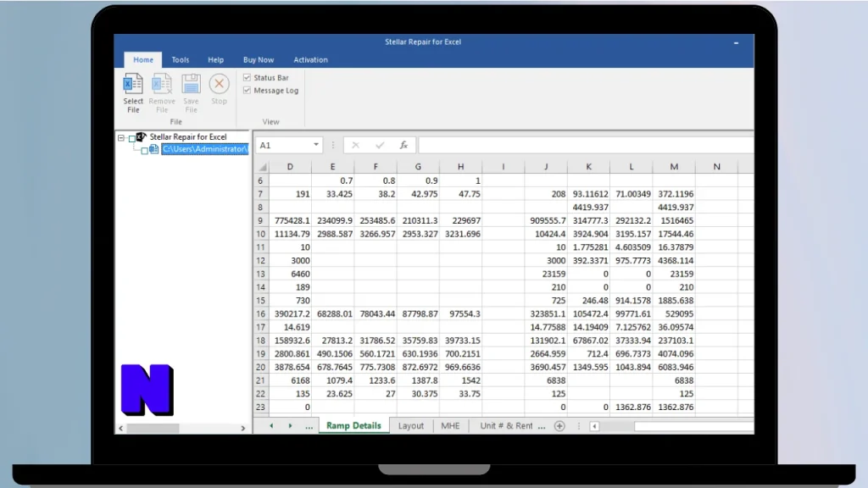Click cell containing 909555.7
This screenshot has width=868, height=488.
pyautogui.click(x=546, y=220)
